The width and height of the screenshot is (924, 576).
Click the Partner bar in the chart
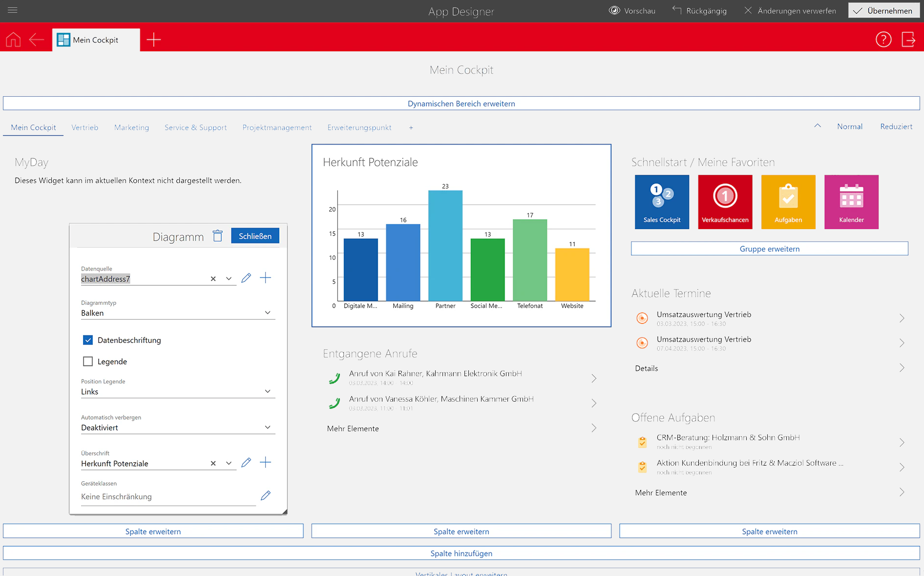(x=445, y=245)
